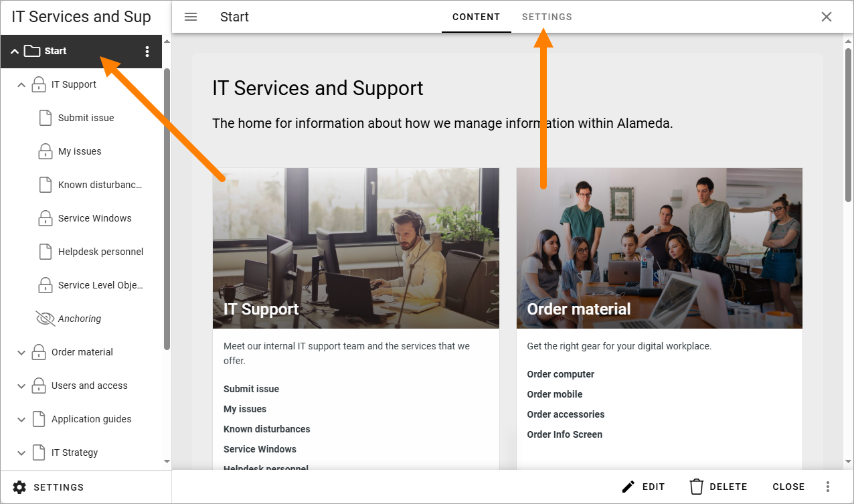Click the content area scrollbar thumb
Screen dimensions: 854x504
[x=849, y=124]
